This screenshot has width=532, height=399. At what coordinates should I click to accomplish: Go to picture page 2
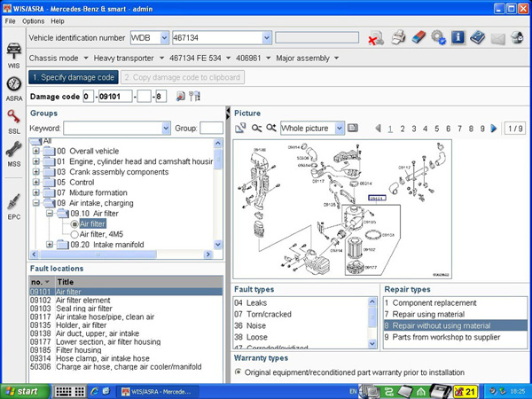[402, 129]
